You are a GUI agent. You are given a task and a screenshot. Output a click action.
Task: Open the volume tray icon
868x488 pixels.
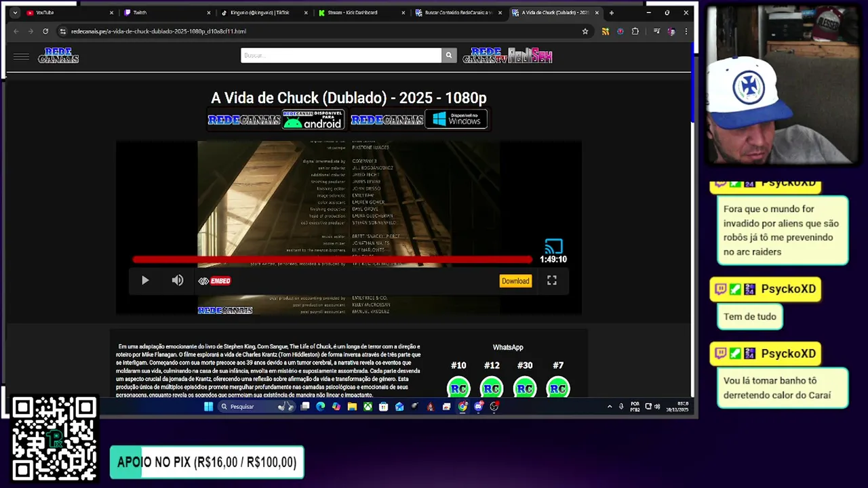pyautogui.click(x=657, y=407)
